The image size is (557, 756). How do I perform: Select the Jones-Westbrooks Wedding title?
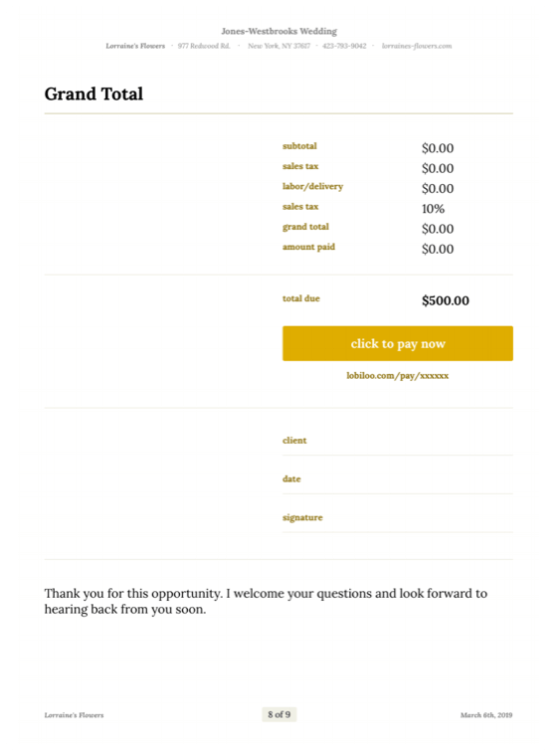tap(278, 32)
